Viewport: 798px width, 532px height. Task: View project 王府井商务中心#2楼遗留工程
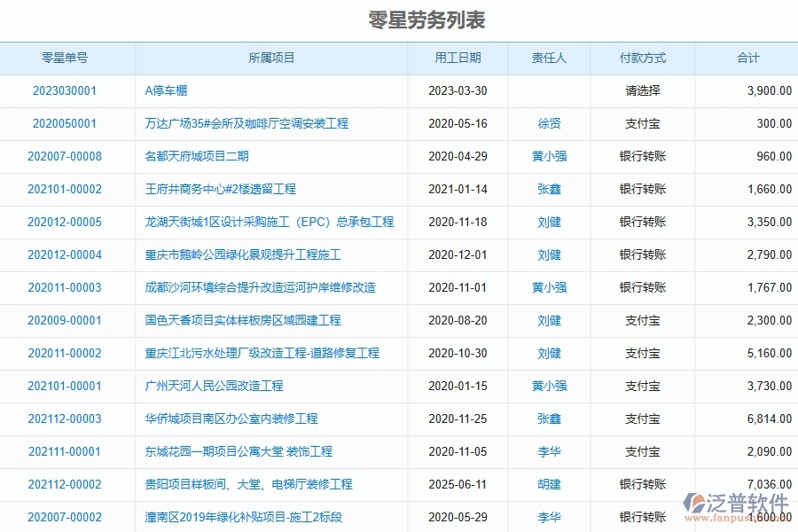pyautogui.click(x=221, y=189)
